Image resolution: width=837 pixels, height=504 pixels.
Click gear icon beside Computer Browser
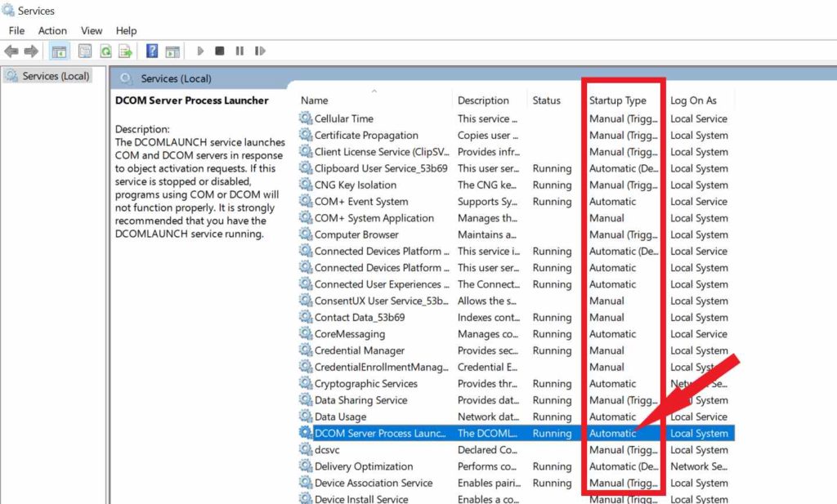(x=306, y=234)
